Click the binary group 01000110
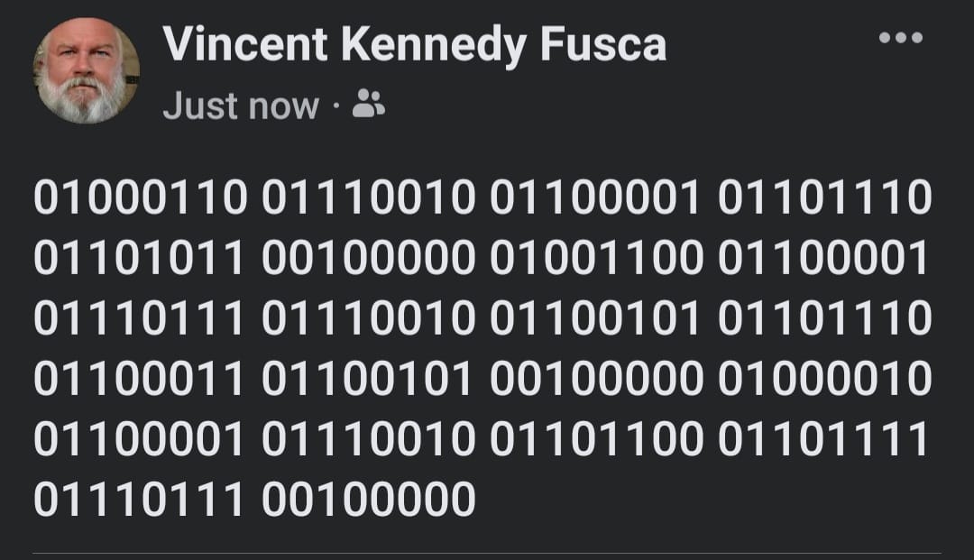The height and width of the screenshot is (560, 974). point(140,198)
